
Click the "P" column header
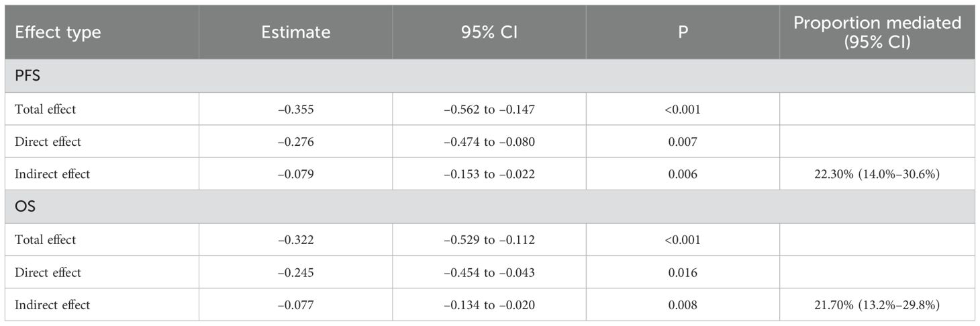[683, 32]
